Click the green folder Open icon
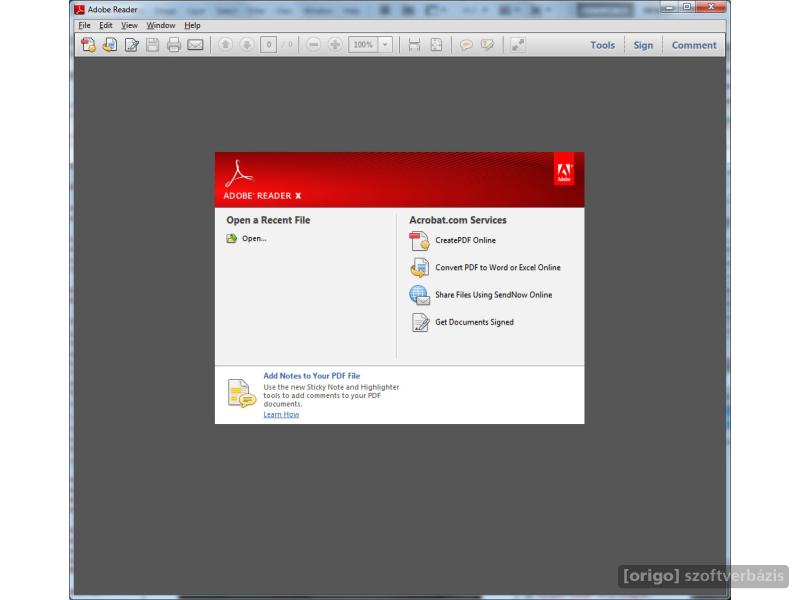The image size is (800, 600). [x=232, y=238]
